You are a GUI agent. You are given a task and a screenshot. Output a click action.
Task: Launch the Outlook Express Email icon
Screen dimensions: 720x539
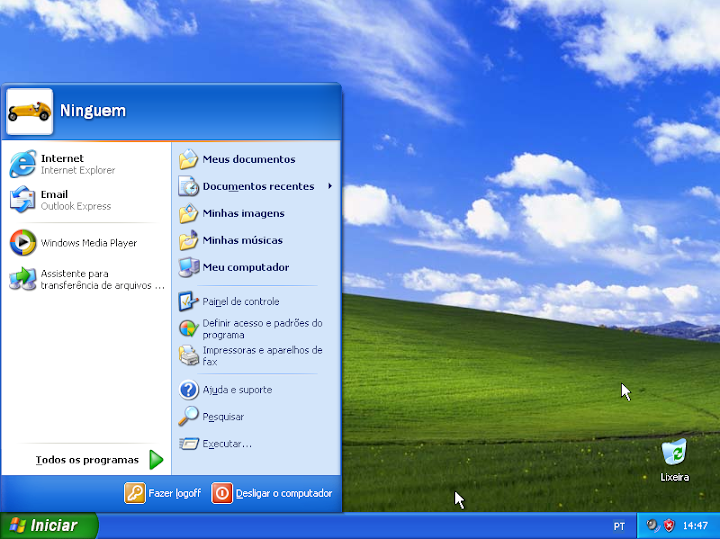pyautogui.click(x=22, y=200)
